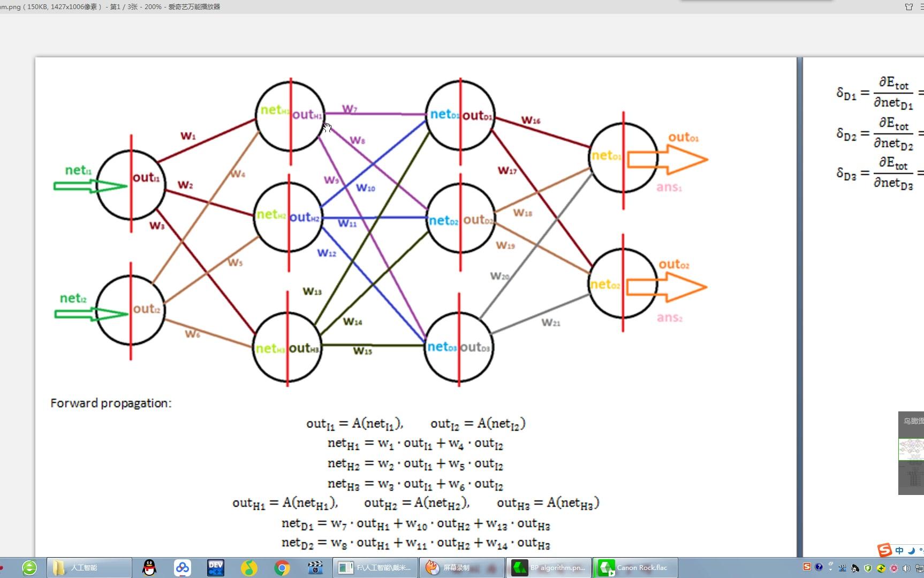Screen dimensions: 924x578
Task: Open the 360 browser icon in taskbar
Action: click(29, 568)
